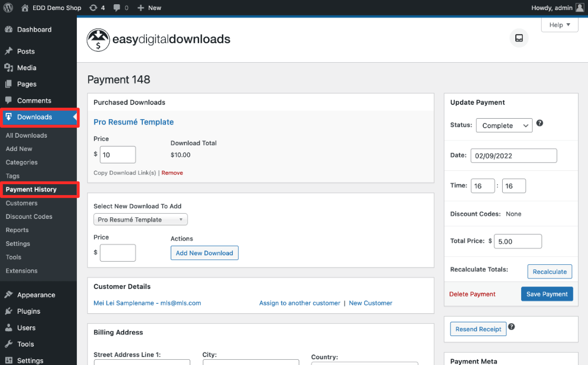588x365 pixels.
Task: Click the admin user avatar icon
Action: (x=580, y=7)
